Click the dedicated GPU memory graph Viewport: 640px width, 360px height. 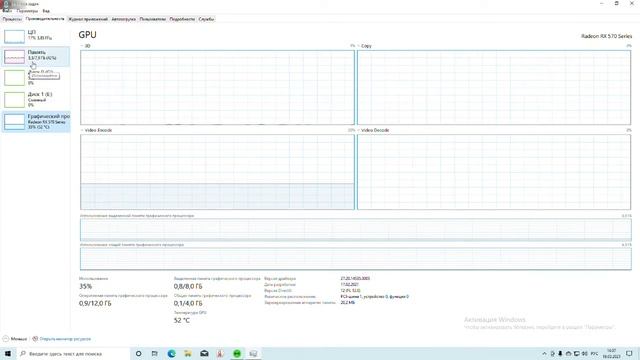click(x=356, y=230)
